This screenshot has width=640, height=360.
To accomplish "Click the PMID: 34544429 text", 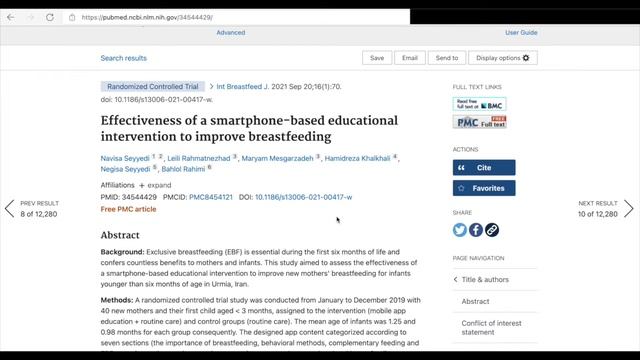I will click(x=129, y=197).
